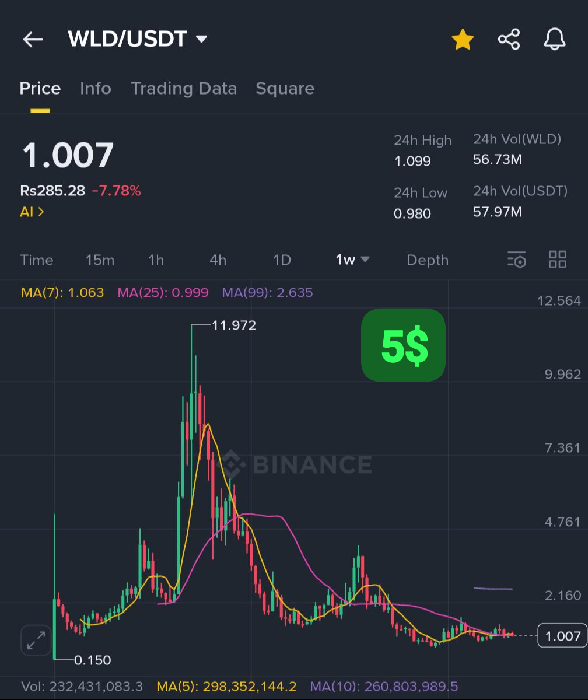588x700 pixels.
Task: Switch to the Depth chart
Action: point(428,260)
